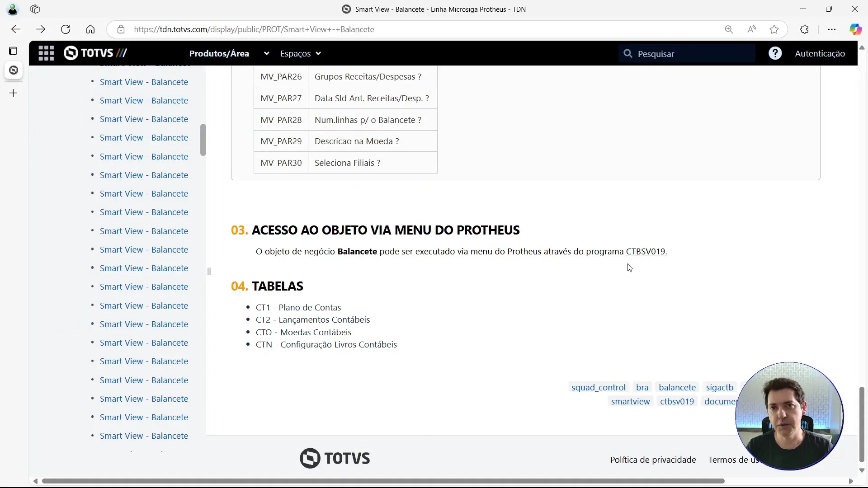Click 'CT2 - Lançamentos Contábeis' list item
This screenshot has height=488, width=868.
click(x=313, y=319)
